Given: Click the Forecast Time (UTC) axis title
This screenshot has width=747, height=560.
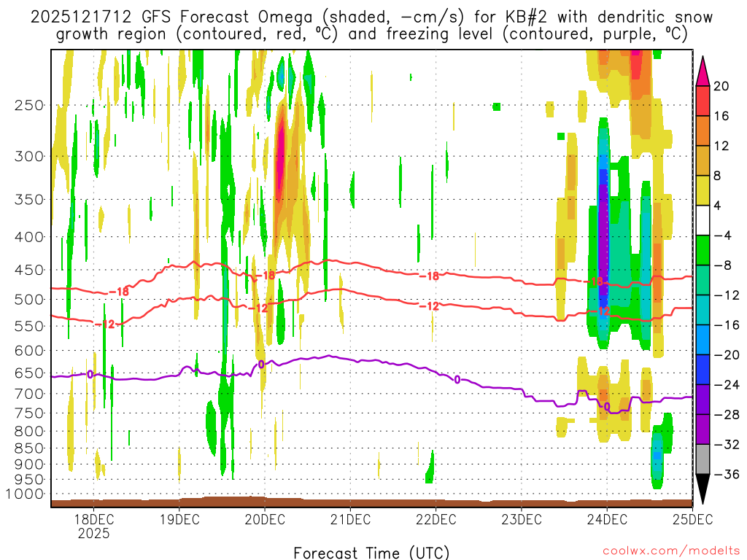Looking at the screenshot, I should 371,553.
